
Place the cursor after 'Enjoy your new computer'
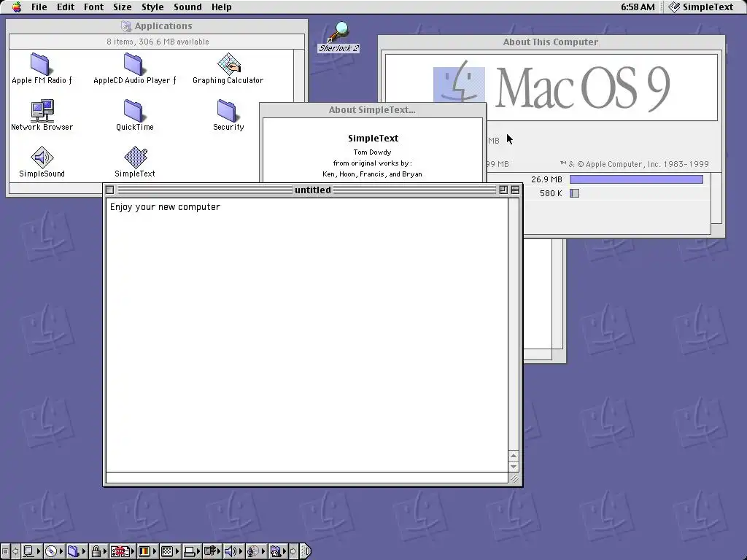pos(221,206)
